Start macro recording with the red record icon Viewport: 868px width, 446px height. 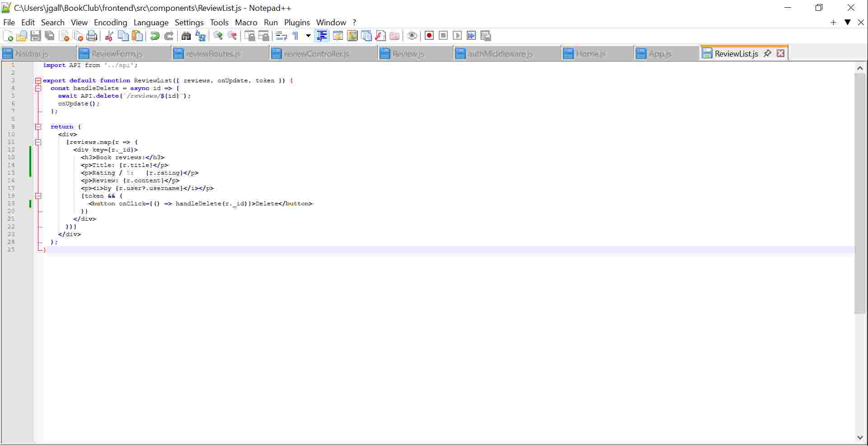point(429,35)
